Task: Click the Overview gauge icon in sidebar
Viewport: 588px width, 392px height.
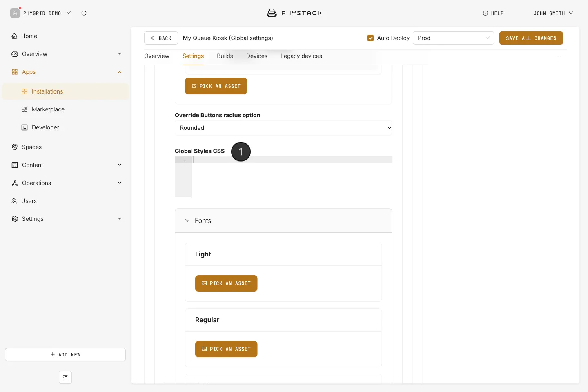Action: pos(15,54)
